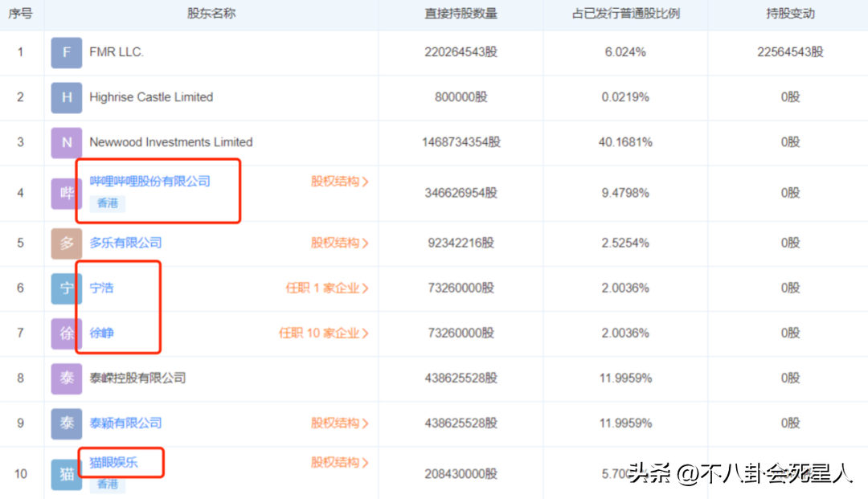868x499 pixels.
Task: Click the 序号 column header
Action: tap(20, 14)
